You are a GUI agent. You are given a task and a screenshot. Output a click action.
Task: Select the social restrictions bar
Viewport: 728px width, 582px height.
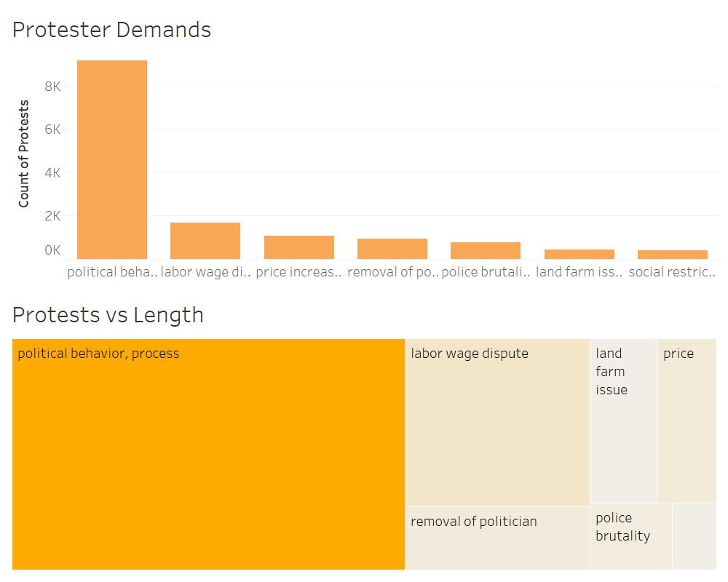coord(673,255)
